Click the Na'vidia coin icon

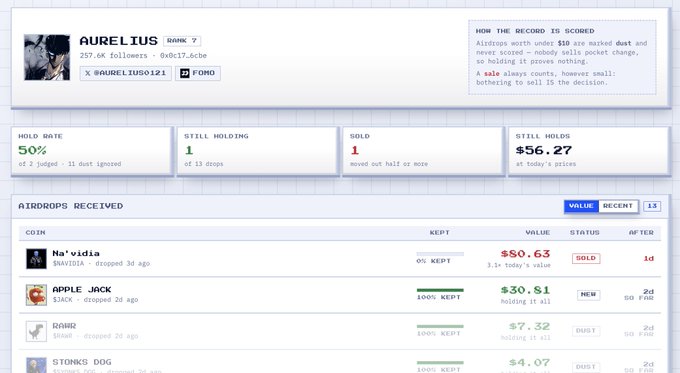tap(36, 258)
